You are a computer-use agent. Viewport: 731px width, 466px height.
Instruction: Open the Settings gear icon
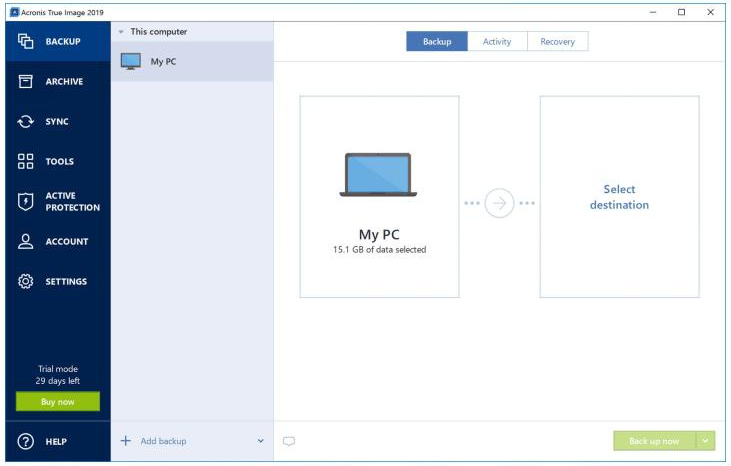coord(26,282)
